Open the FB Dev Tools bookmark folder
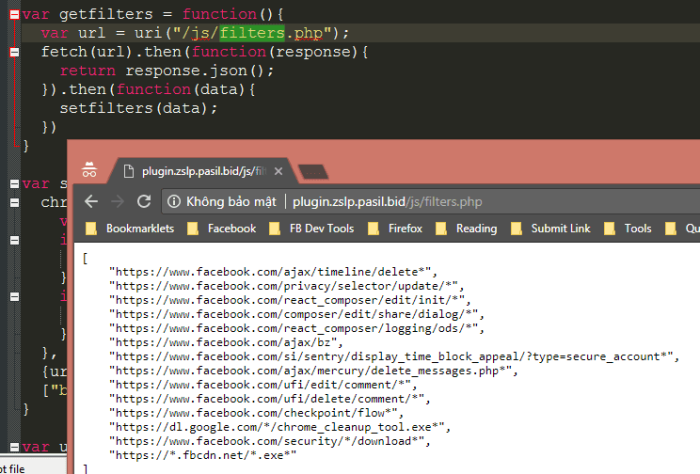This screenshot has height=474, width=700. point(312,229)
